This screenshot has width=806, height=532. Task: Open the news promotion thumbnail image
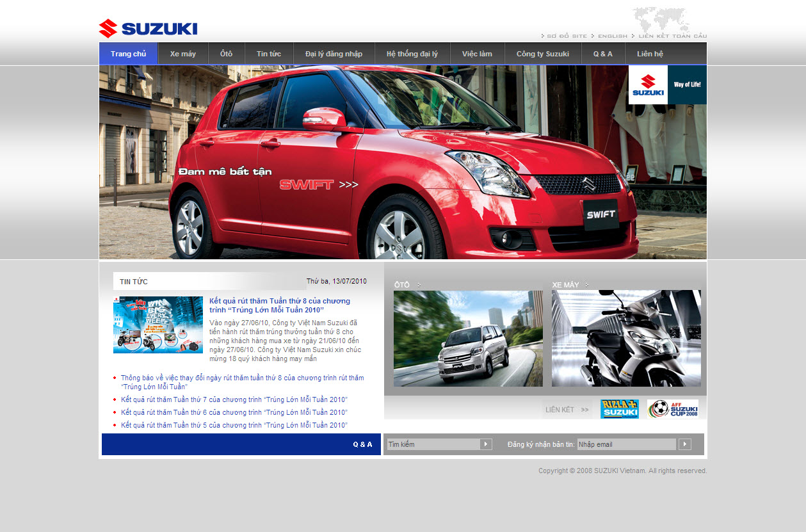[158, 325]
